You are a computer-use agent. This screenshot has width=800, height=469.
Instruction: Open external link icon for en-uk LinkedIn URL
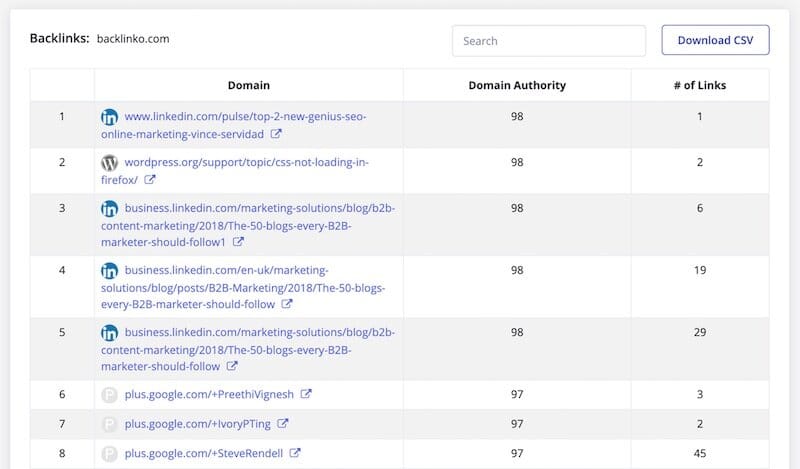coord(287,304)
